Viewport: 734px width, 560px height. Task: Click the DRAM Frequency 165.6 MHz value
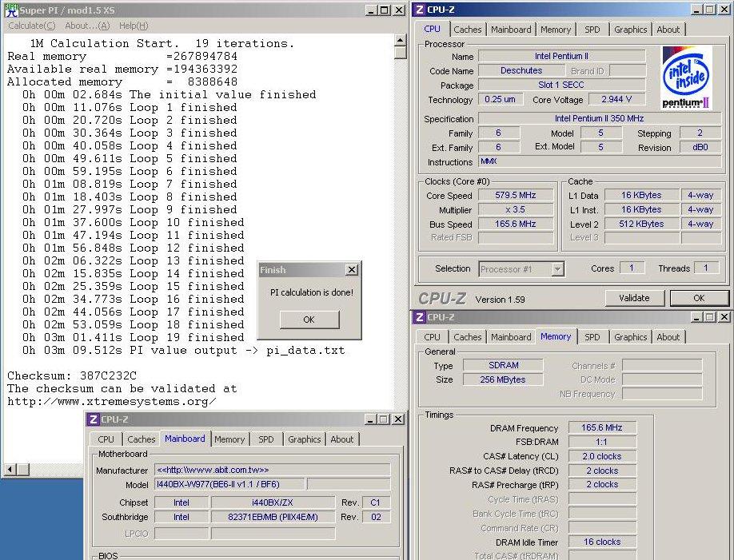pos(602,427)
